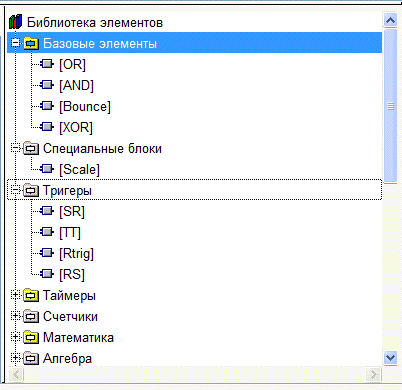This screenshot has width=402, height=390.
Task: Collapse the Тригеры node
Action: 15,190
